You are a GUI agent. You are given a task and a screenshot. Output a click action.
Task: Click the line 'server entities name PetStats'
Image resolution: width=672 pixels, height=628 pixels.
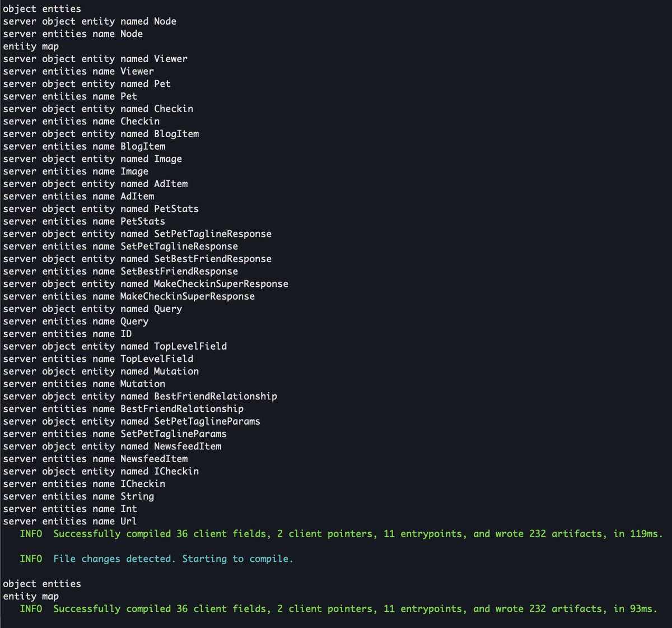(x=84, y=221)
